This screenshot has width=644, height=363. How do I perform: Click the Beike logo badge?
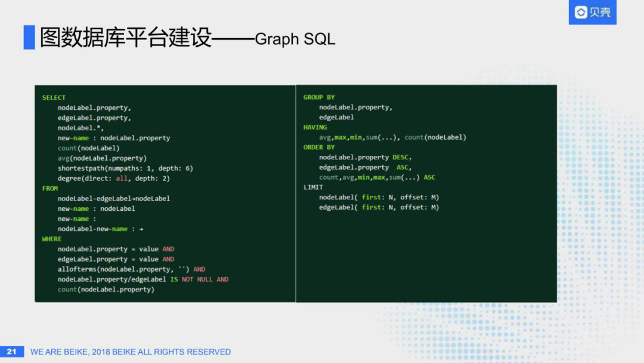(x=592, y=13)
